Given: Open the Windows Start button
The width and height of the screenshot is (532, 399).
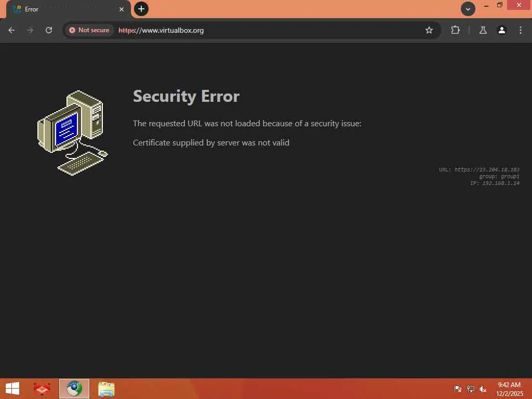Looking at the screenshot, I should click(12, 389).
